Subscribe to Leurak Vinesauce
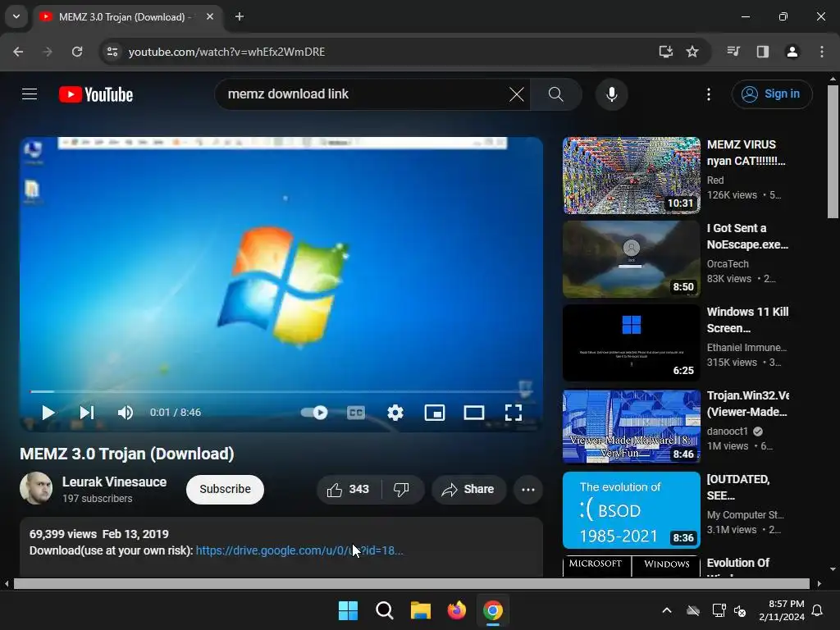 pos(225,489)
